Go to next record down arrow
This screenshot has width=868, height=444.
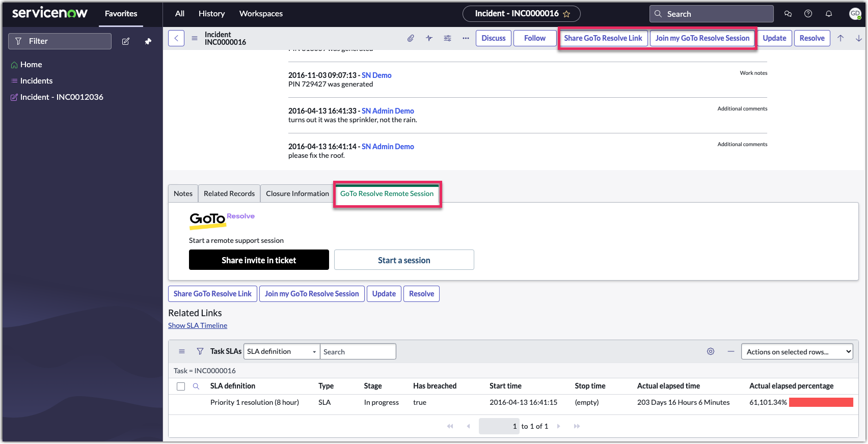point(859,38)
